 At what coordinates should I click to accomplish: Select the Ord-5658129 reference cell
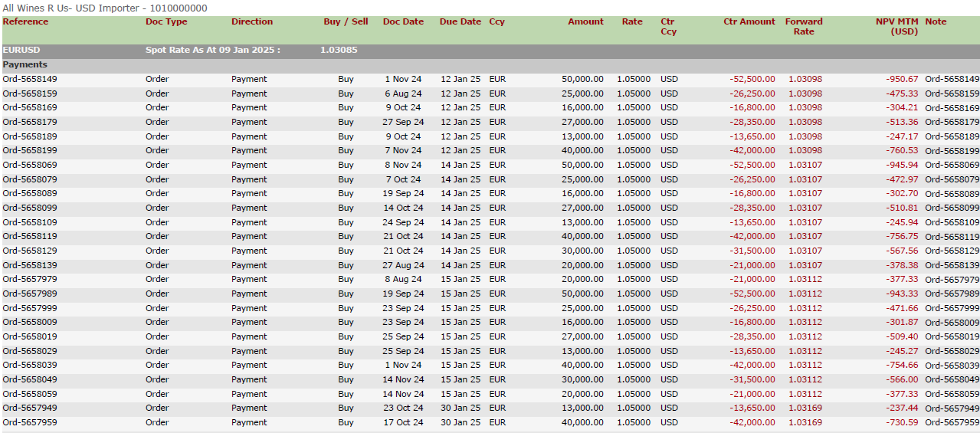pos(30,251)
